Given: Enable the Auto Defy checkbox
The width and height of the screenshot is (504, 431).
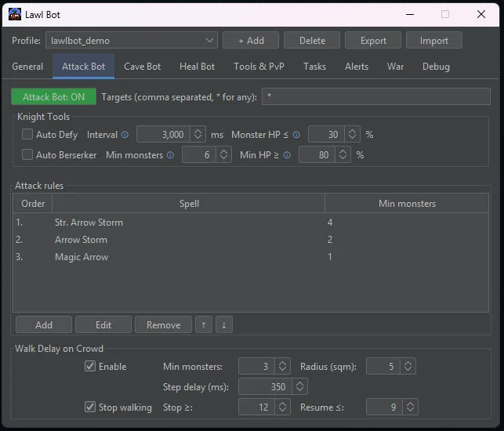Looking at the screenshot, I should [x=27, y=134].
